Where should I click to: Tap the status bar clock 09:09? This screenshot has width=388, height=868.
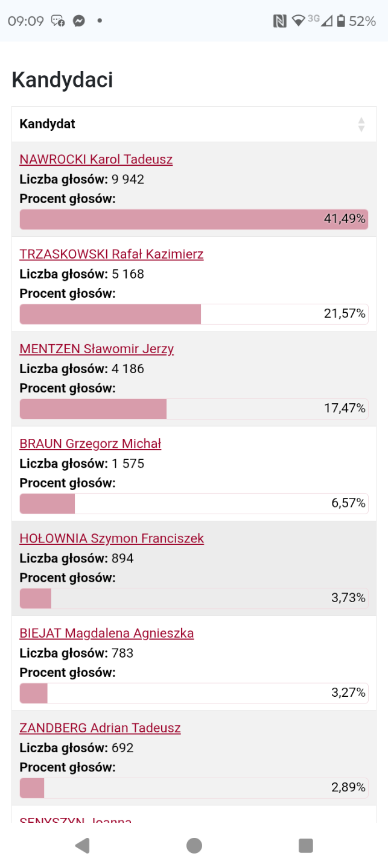click(26, 21)
